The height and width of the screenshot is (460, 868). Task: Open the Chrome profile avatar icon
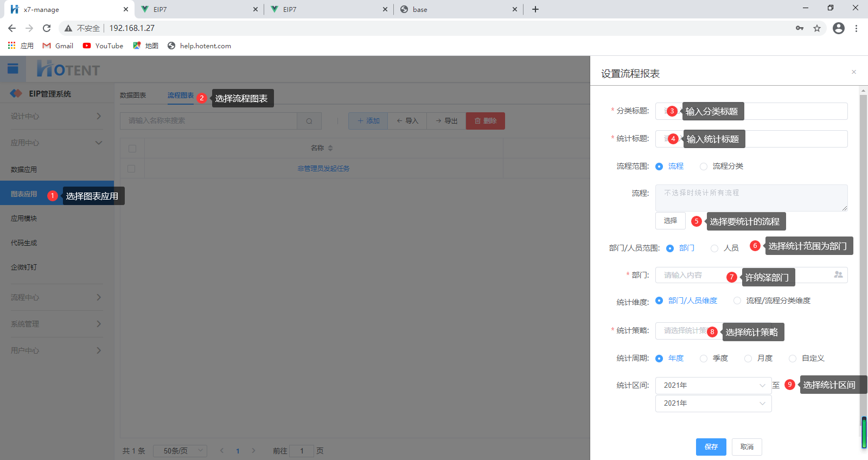(x=838, y=28)
